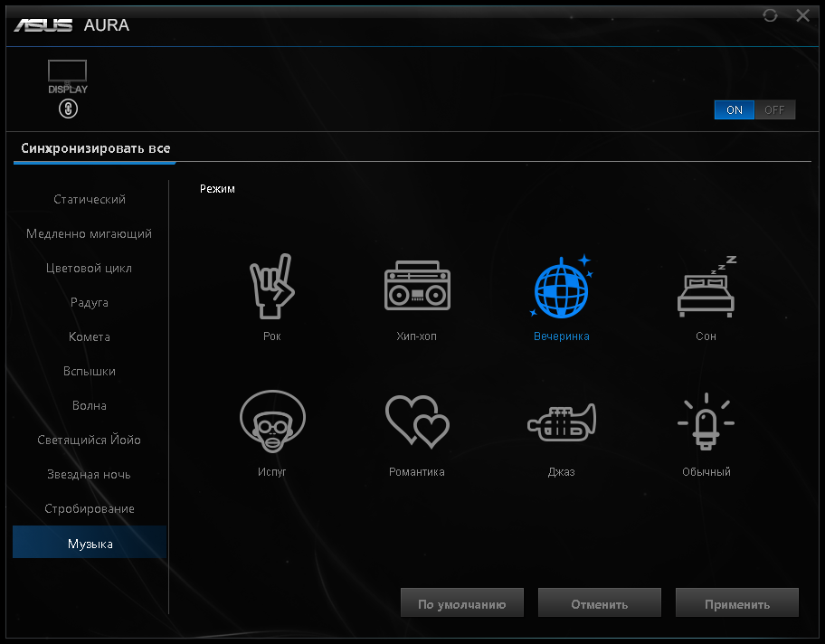Select Медленно мигающий effect

tap(90, 233)
